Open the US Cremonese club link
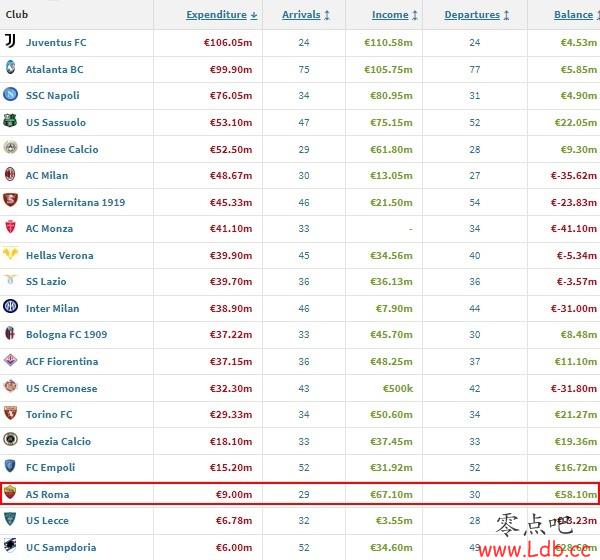 click(62, 389)
